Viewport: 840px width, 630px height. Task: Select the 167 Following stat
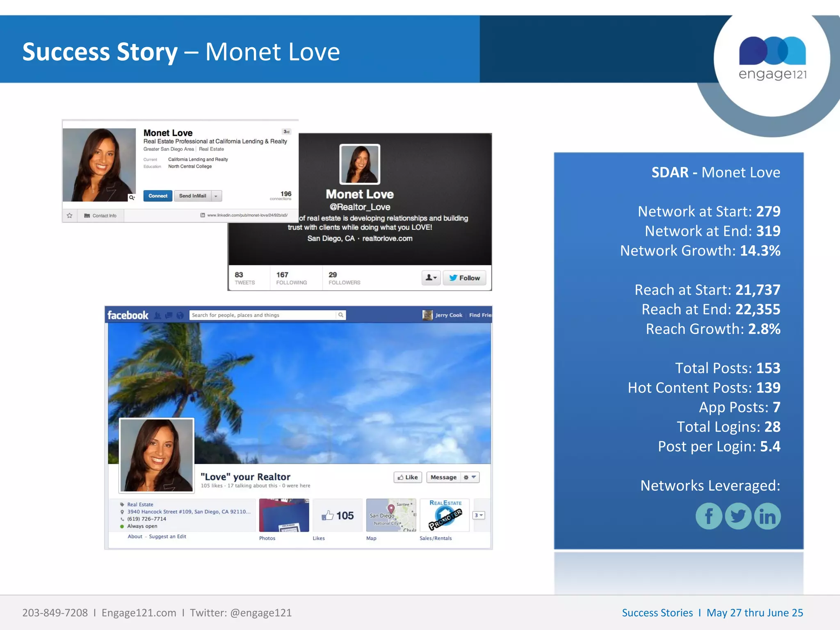291,278
